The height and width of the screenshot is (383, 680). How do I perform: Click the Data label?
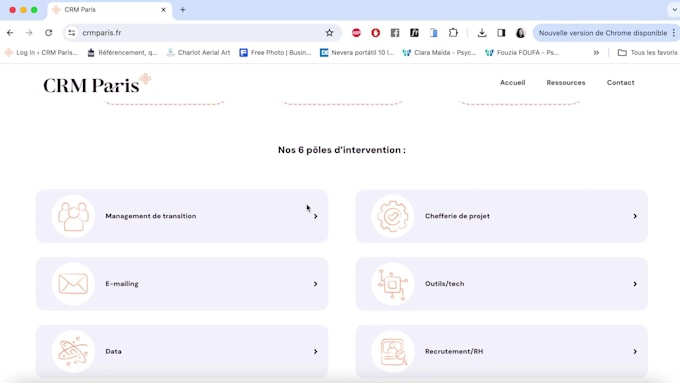click(x=113, y=351)
